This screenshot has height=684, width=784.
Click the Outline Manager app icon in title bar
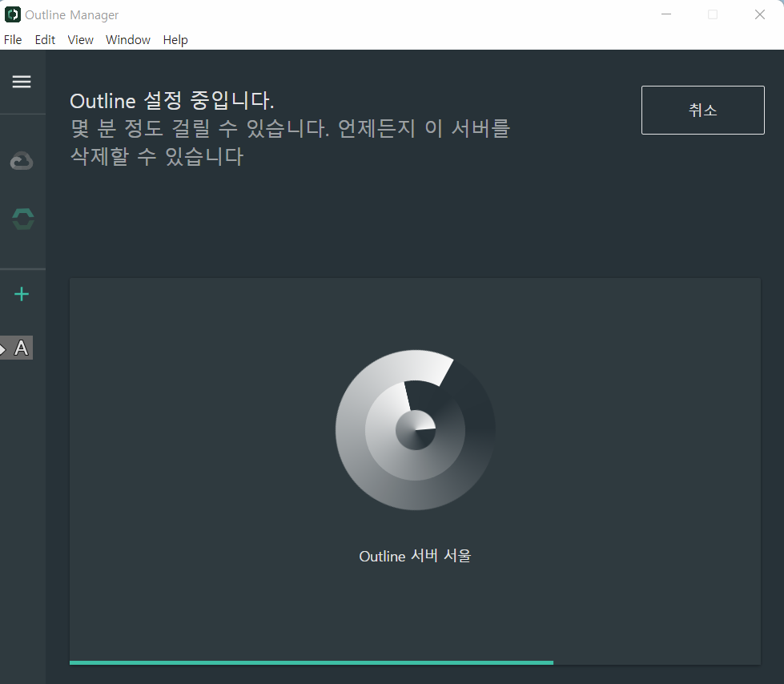click(13, 14)
